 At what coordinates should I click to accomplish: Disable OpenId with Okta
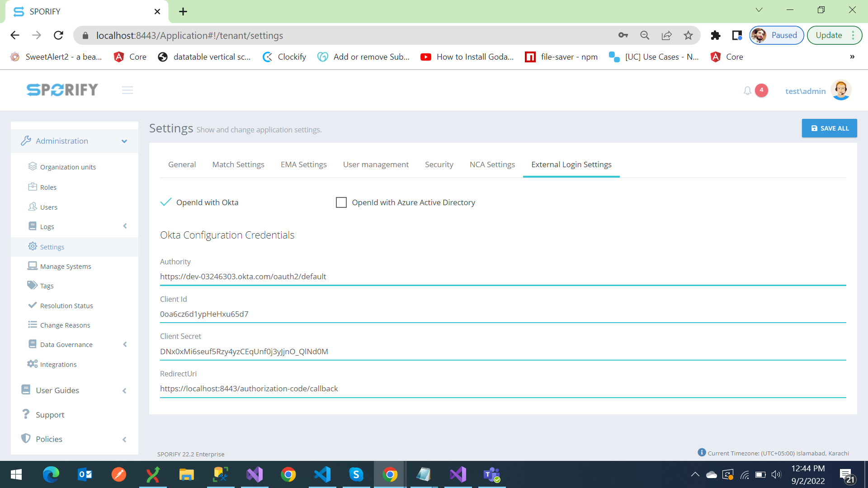click(166, 202)
